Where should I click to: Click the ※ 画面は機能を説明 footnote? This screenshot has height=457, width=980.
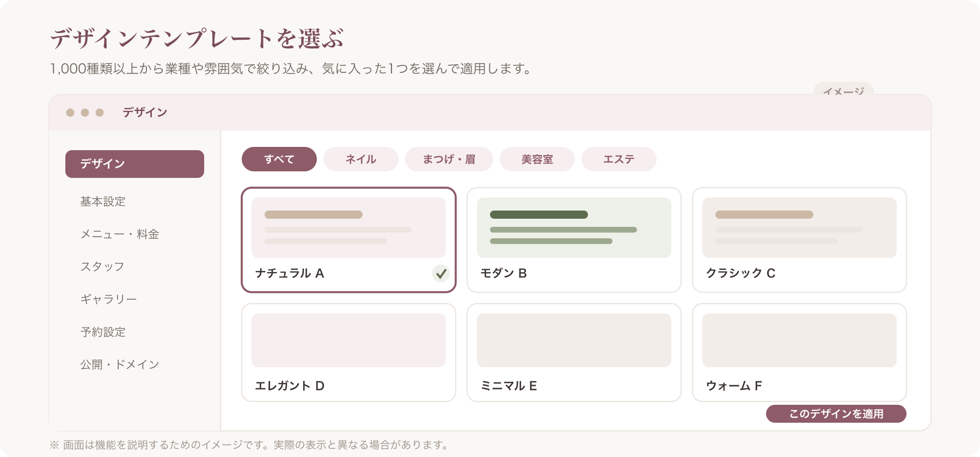point(249,445)
